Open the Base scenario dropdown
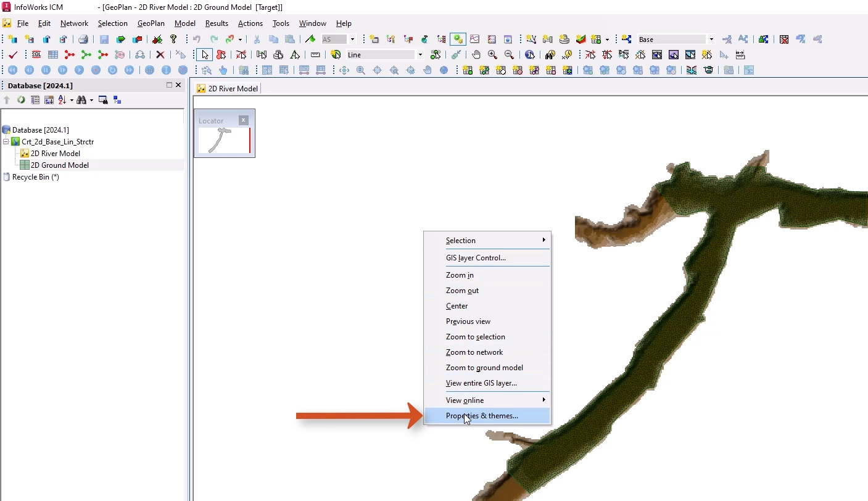The width and height of the screenshot is (868, 501). (x=711, y=39)
